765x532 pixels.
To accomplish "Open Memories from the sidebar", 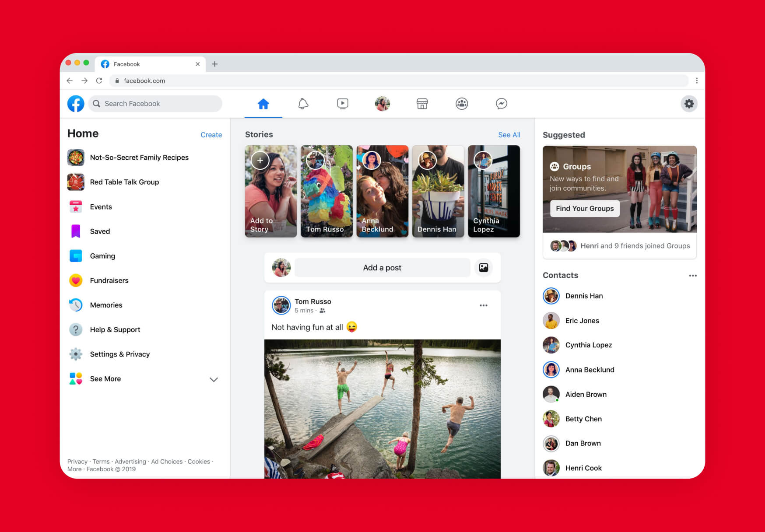I will (x=106, y=305).
